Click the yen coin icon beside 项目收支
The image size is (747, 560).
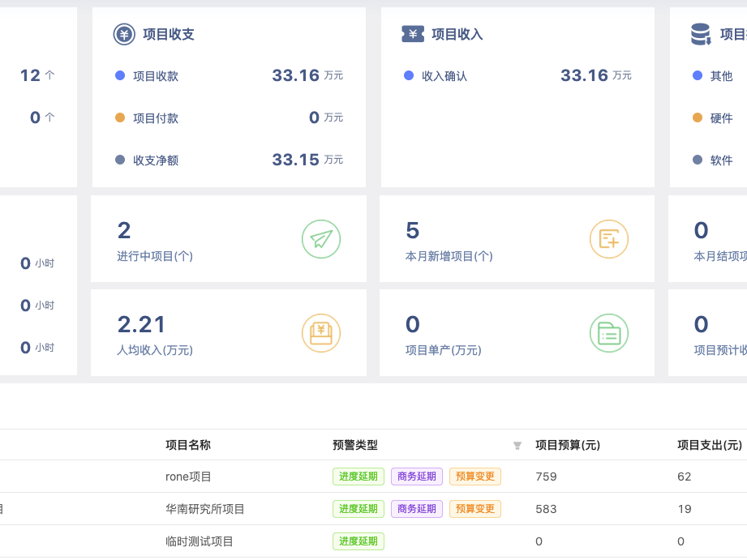(x=123, y=34)
